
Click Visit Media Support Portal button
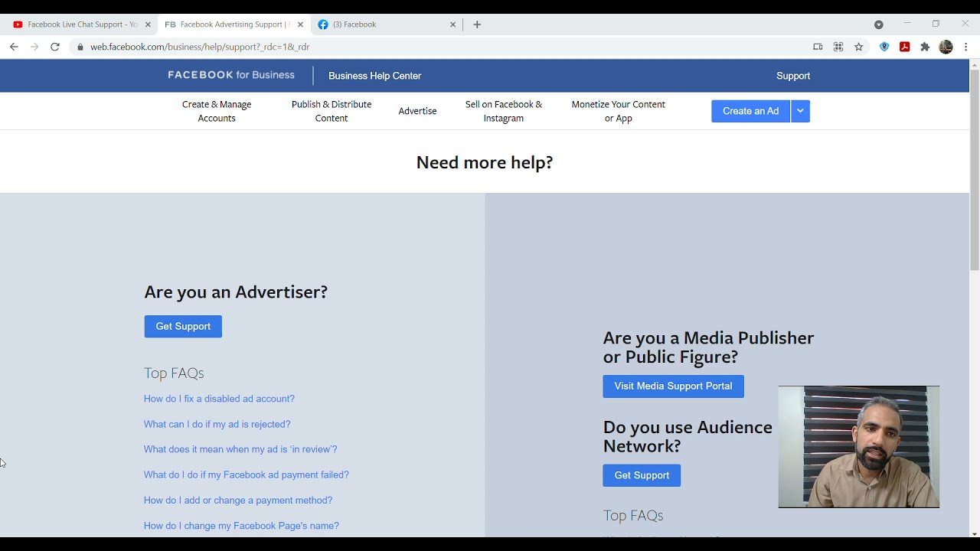pyautogui.click(x=673, y=386)
